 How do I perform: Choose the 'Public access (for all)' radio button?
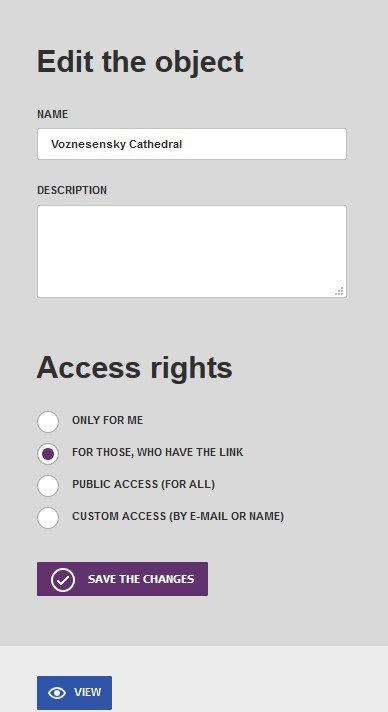(x=48, y=486)
